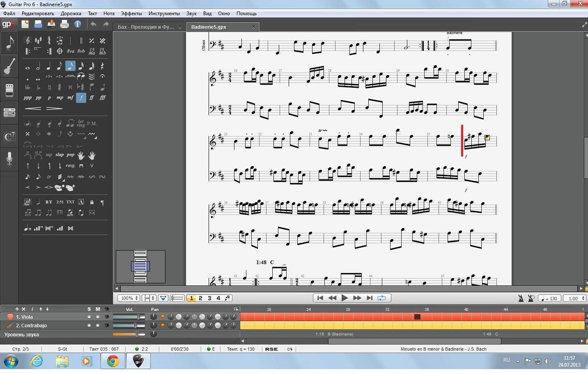The width and height of the screenshot is (588, 374).
Task: Click the palm mute P.M. effect
Action: (92, 123)
